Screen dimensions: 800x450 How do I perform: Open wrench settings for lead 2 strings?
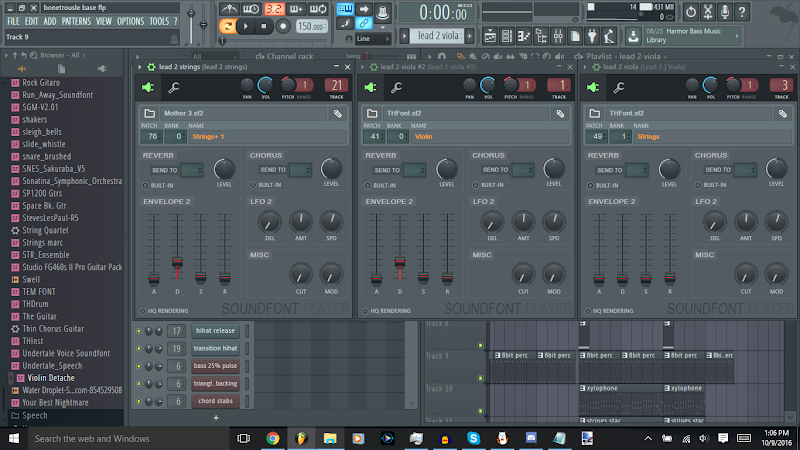pos(173,87)
